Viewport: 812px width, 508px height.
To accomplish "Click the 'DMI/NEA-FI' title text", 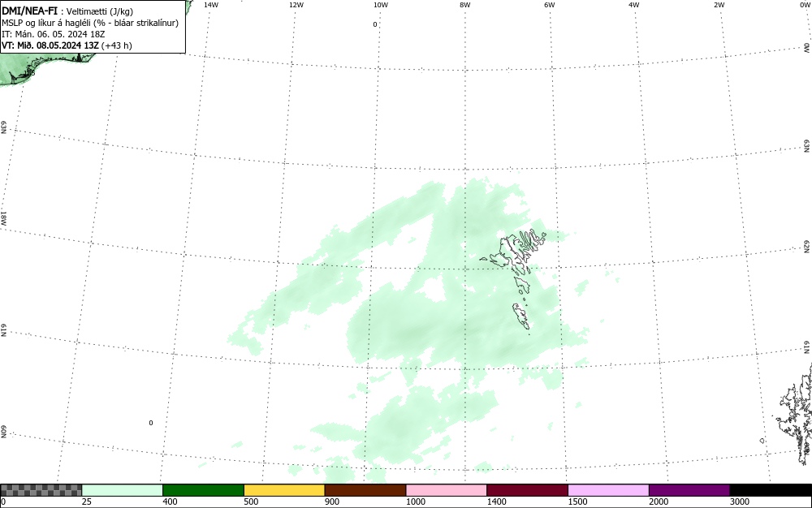I will click(x=29, y=11).
